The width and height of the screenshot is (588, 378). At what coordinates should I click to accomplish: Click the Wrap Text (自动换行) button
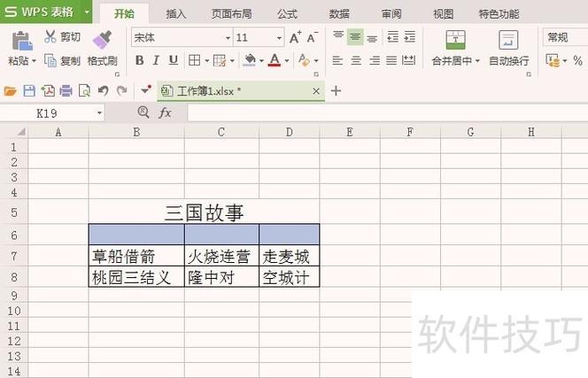(509, 48)
